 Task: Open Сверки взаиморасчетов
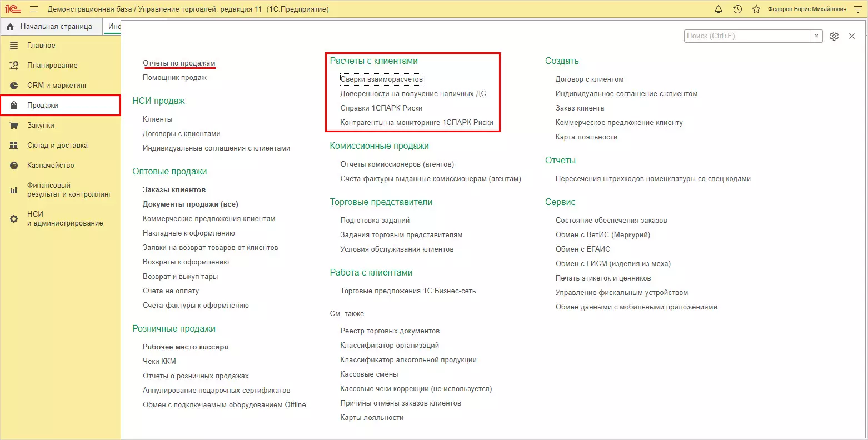coord(382,79)
